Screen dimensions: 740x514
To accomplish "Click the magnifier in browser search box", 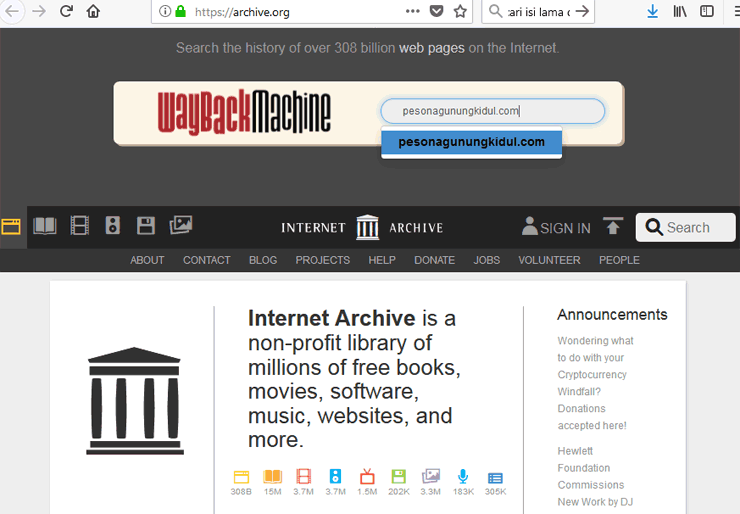I will 495,11.
